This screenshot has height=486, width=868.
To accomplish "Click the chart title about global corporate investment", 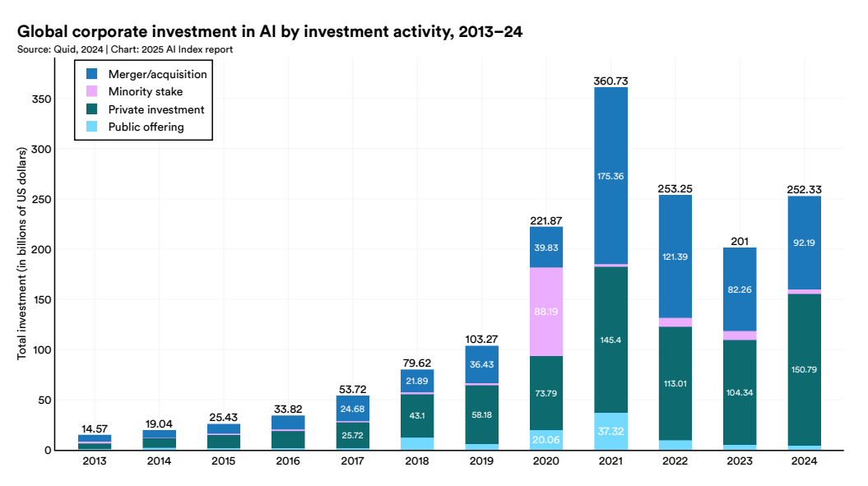I will (x=270, y=32).
